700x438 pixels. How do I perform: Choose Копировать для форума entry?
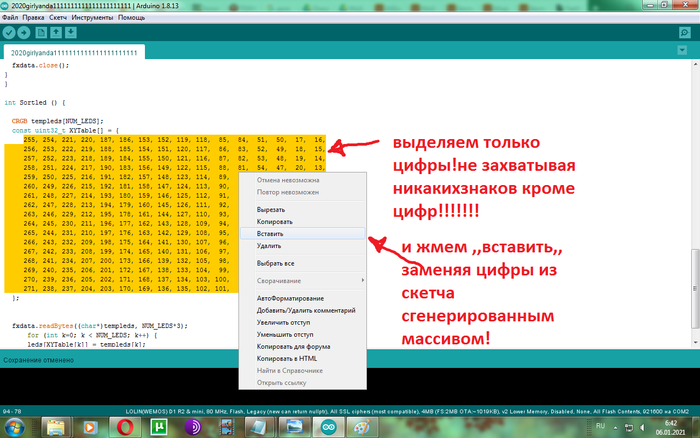pyautogui.click(x=303, y=346)
